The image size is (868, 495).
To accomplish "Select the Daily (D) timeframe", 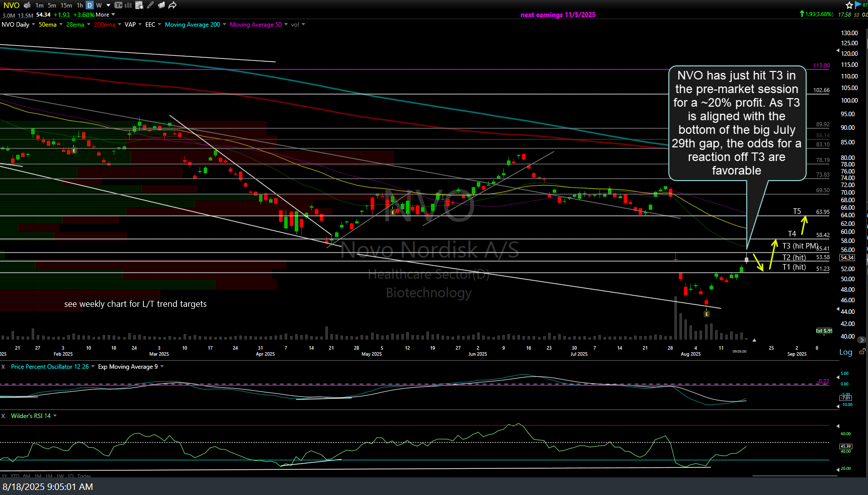I will 90,5.
